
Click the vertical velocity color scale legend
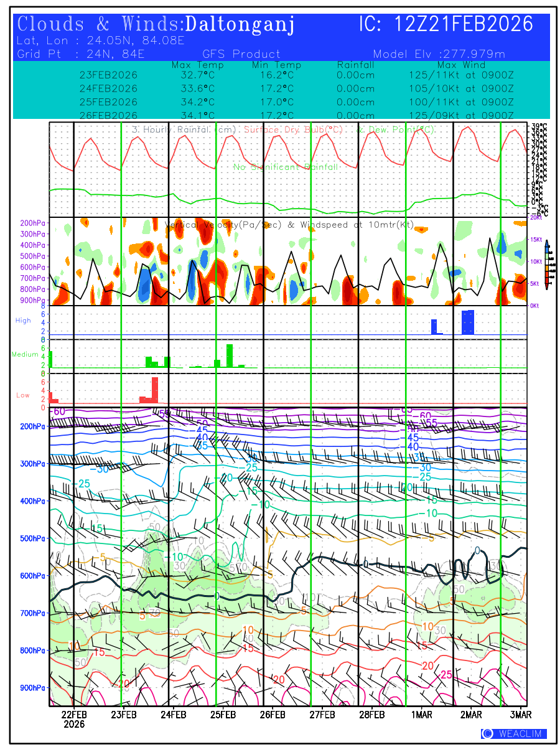(546, 265)
